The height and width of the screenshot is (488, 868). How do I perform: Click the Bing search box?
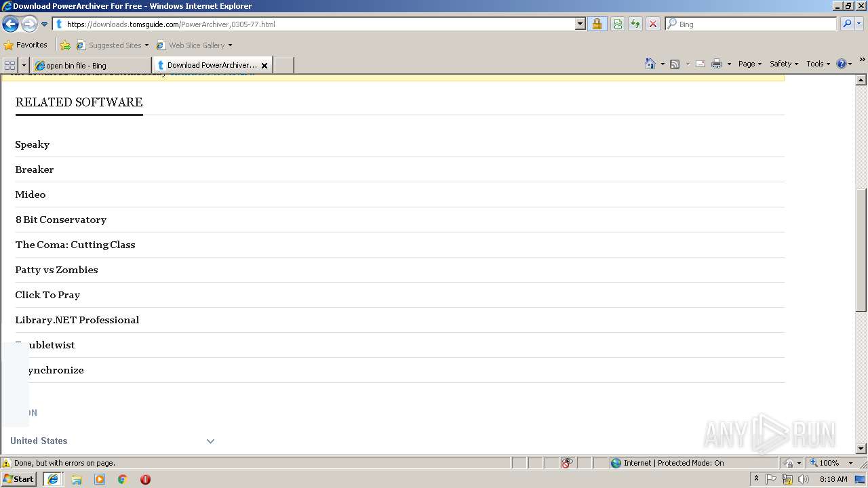click(x=751, y=24)
